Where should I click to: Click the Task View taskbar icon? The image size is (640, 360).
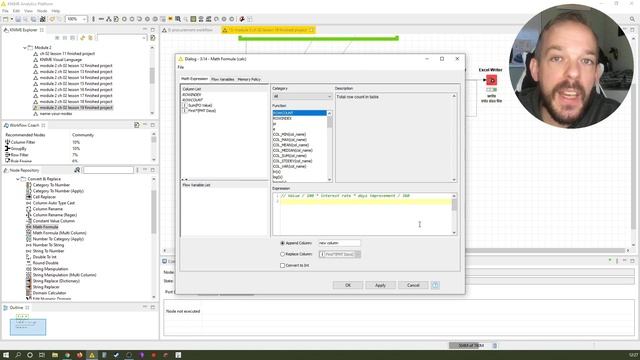pos(42,355)
